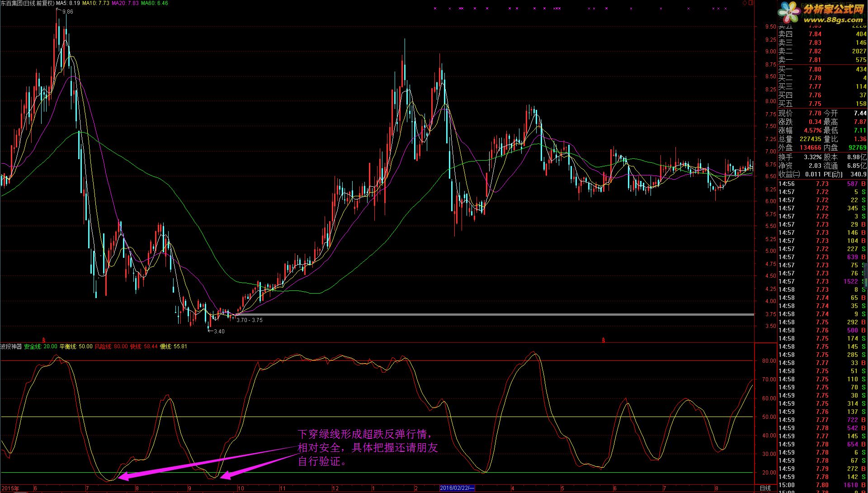
Task: Click the chart title 东百集团(日线 前复权)
Action: (27, 3)
